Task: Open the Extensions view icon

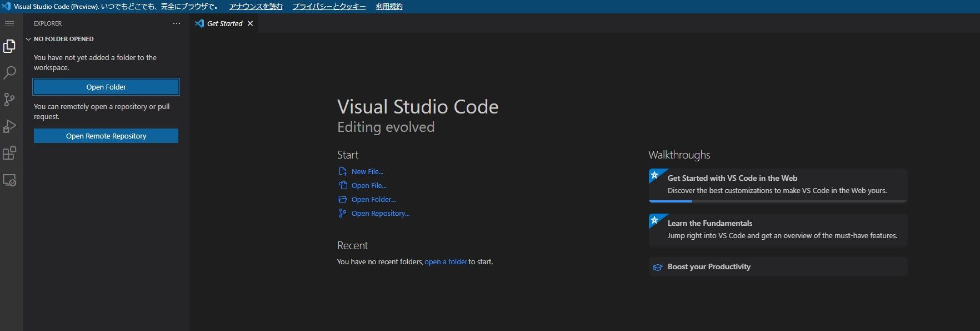Action: (9, 153)
